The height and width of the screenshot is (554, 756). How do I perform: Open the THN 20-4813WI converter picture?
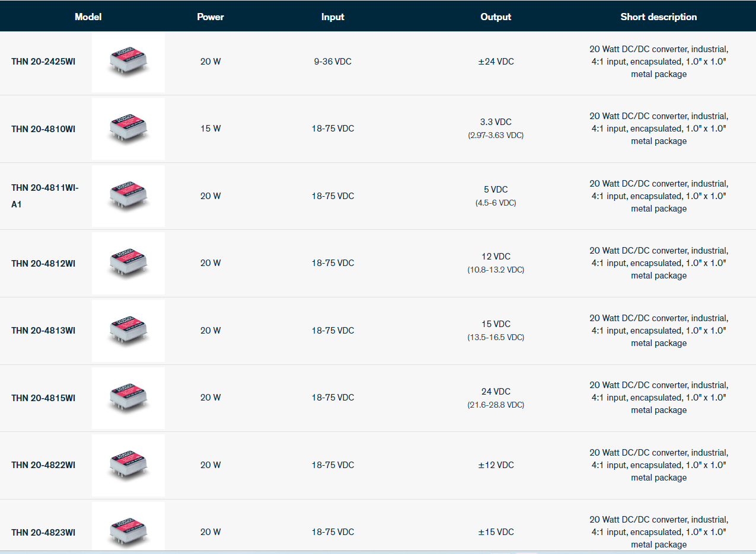pyautogui.click(x=128, y=331)
